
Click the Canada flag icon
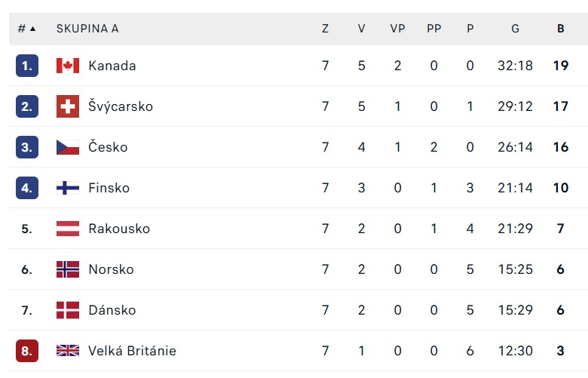click(68, 66)
